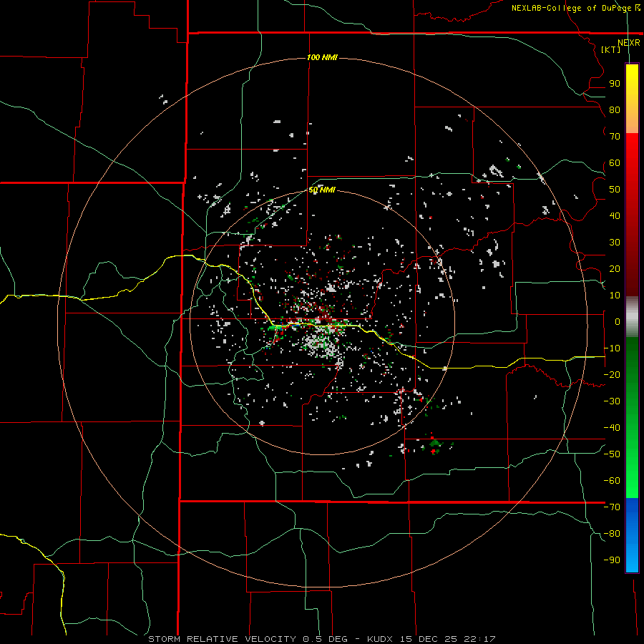Click the 20 value on velocity scale
Image resolution: width=644 pixels, height=644 pixels.
click(x=615, y=269)
